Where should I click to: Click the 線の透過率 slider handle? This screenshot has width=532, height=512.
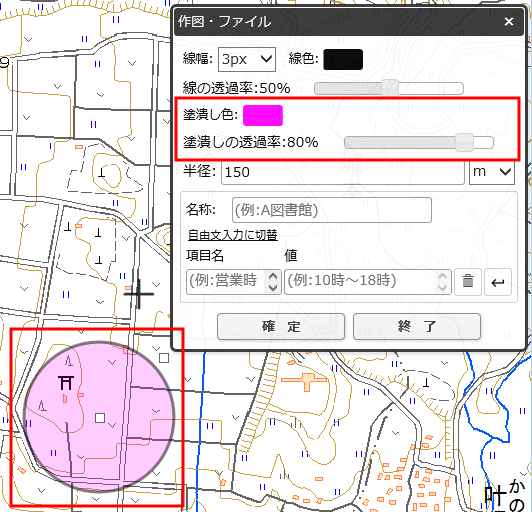click(390, 88)
